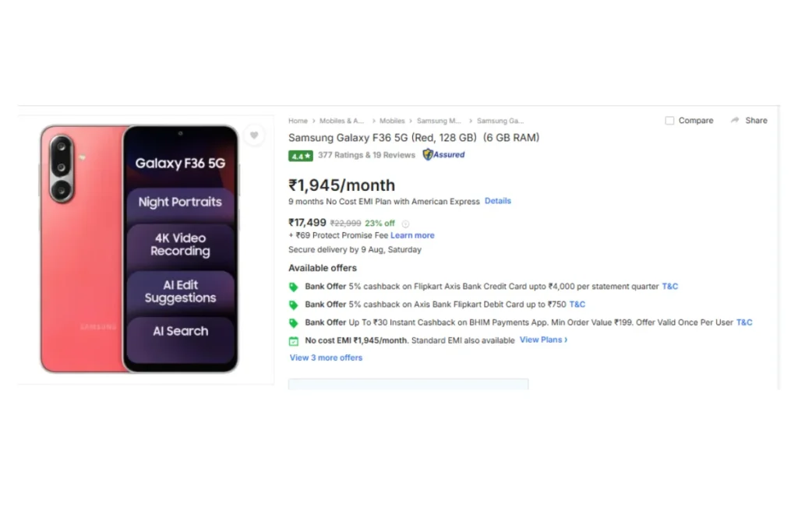Open Mobiles breadcrumb item
Screen dimensions: 798x532
[x=392, y=121]
